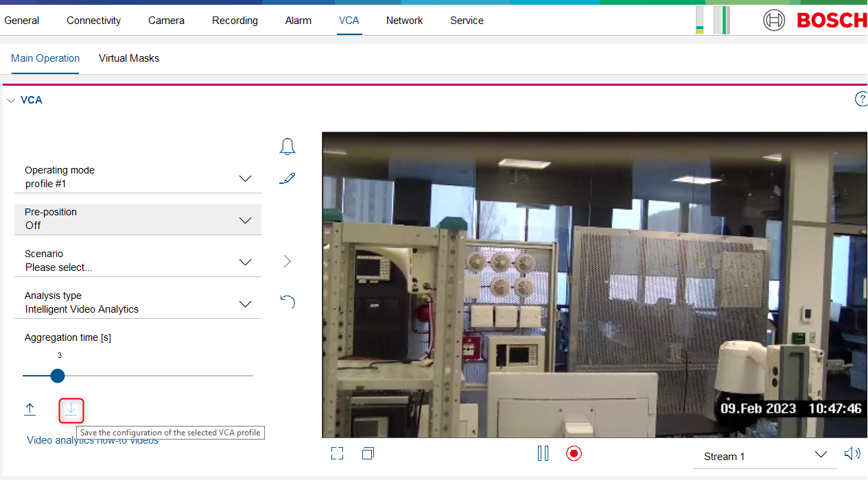Open the Analysis type dropdown
Image resolution: width=868 pixels, height=480 pixels.
point(245,304)
